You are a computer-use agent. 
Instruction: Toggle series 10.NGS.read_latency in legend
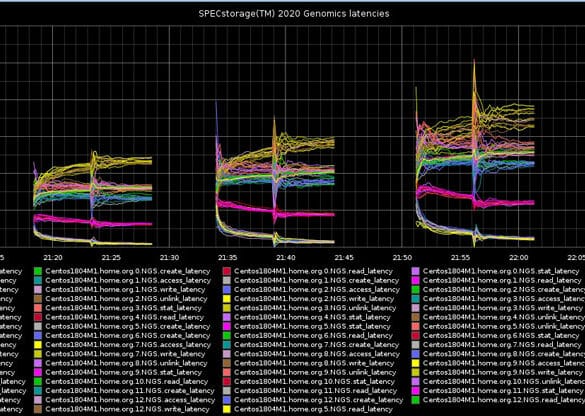[x=127, y=381]
